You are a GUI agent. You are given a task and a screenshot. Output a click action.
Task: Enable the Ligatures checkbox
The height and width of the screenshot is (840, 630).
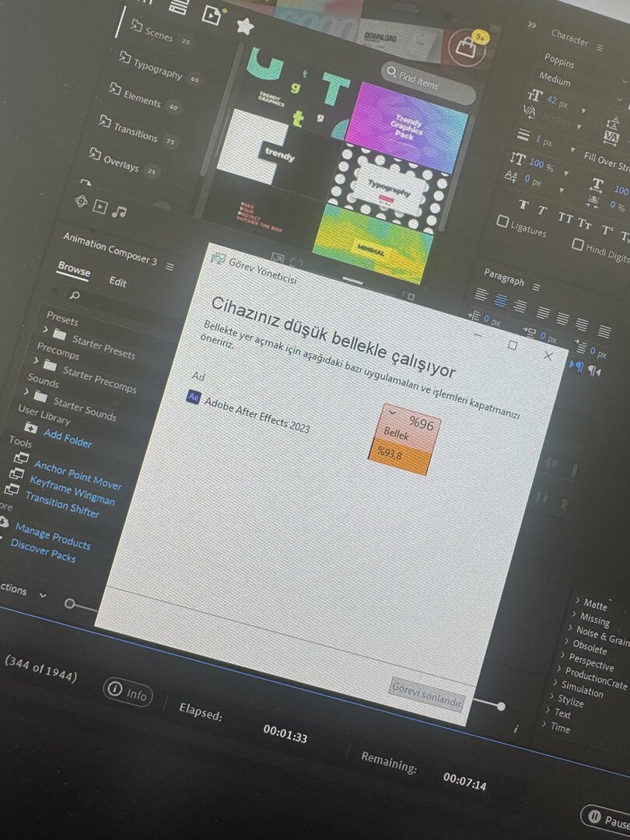tap(502, 220)
